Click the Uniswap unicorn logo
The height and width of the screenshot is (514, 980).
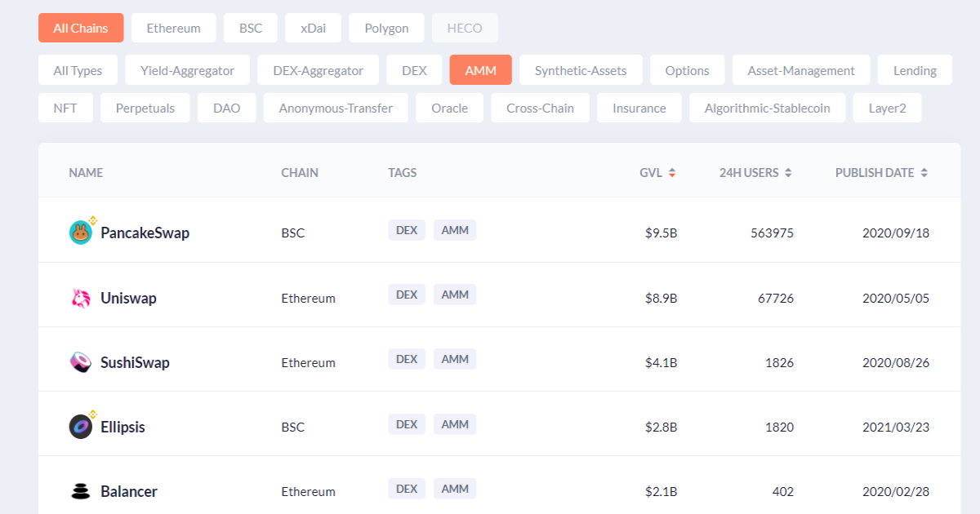tap(81, 298)
